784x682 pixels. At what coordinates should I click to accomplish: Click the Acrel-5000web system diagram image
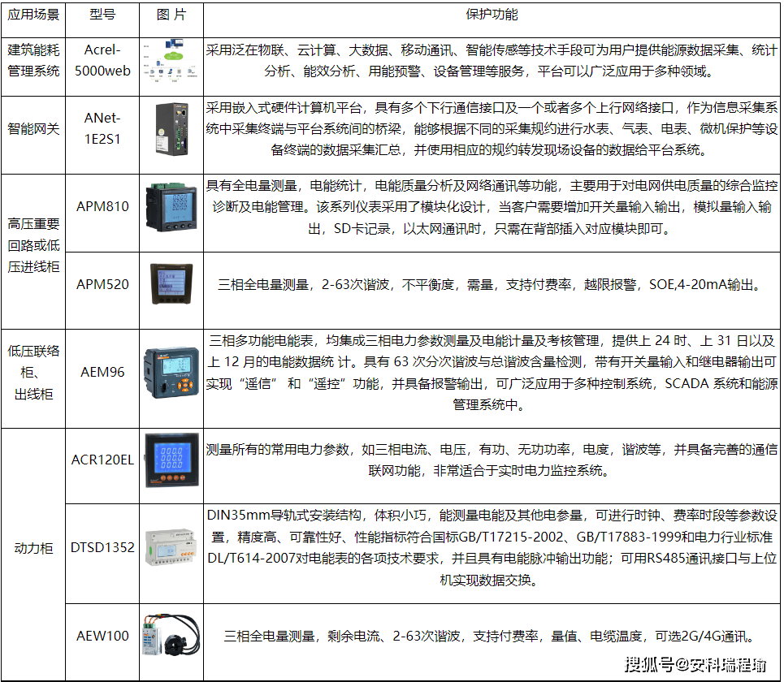[171, 60]
